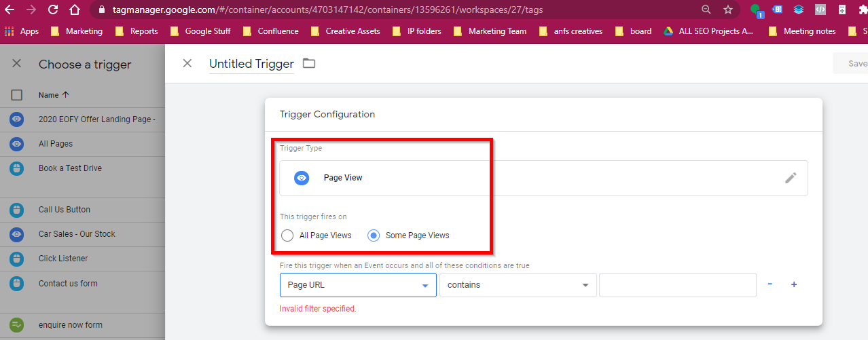Open the Google Stuff bookmarks folder

tap(200, 31)
